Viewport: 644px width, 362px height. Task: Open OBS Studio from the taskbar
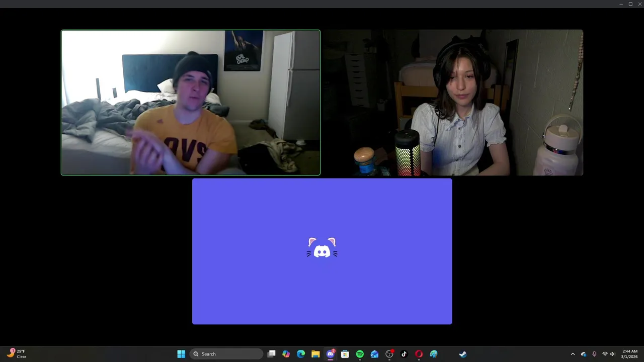pyautogui.click(x=389, y=354)
